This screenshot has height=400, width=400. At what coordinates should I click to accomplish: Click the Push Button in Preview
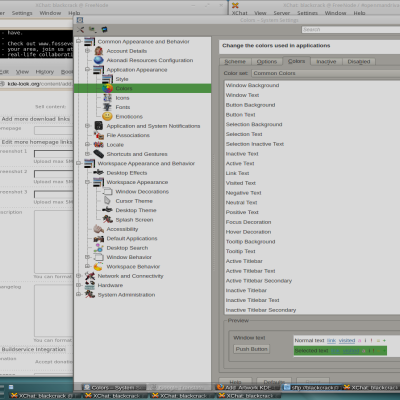(252, 349)
